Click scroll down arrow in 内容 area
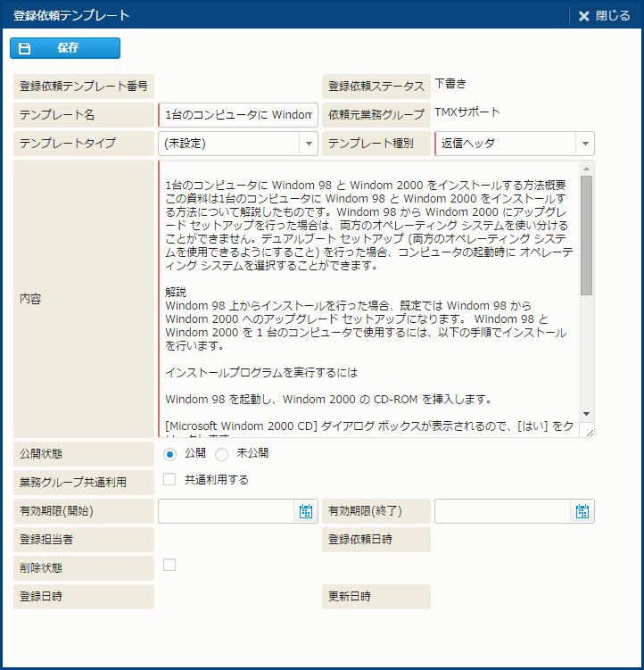Image resolution: width=644 pixels, height=670 pixels. [586, 414]
